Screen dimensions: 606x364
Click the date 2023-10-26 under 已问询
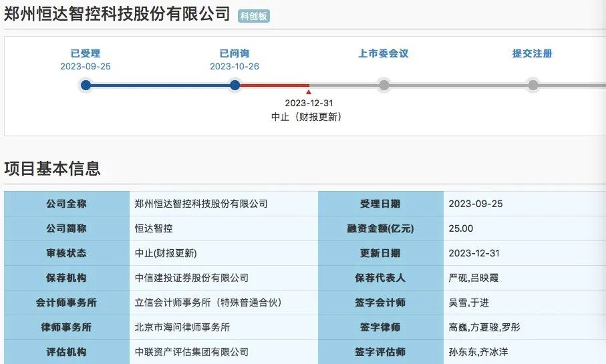(x=235, y=67)
